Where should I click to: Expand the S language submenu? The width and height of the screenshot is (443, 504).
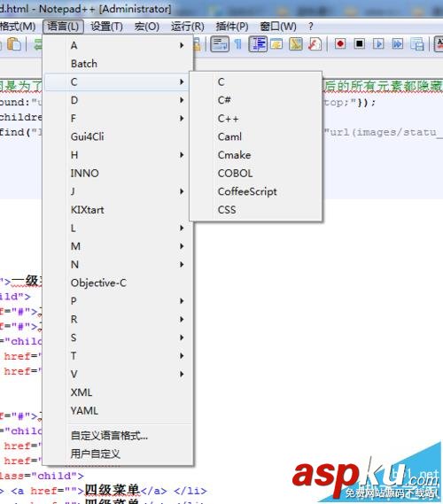point(118,337)
